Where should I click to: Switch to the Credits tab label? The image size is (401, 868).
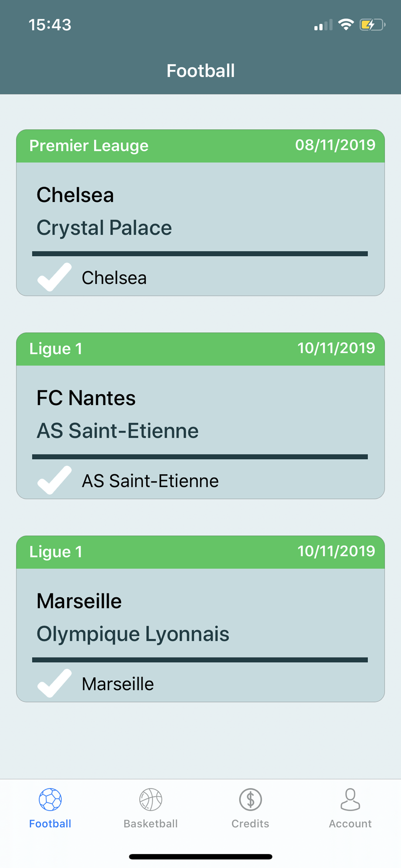click(250, 824)
